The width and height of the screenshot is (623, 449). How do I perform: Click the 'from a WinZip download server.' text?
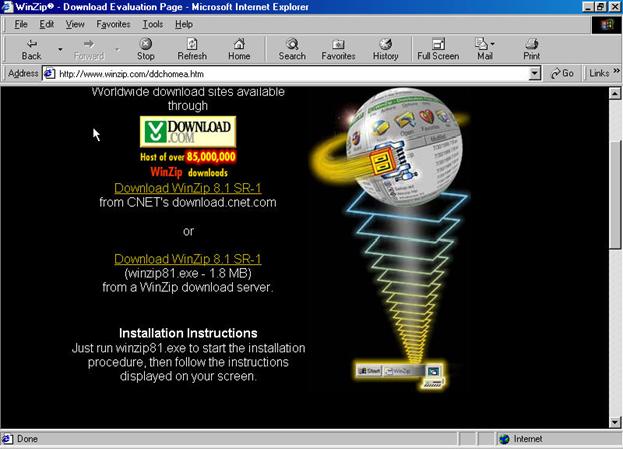[188, 287]
